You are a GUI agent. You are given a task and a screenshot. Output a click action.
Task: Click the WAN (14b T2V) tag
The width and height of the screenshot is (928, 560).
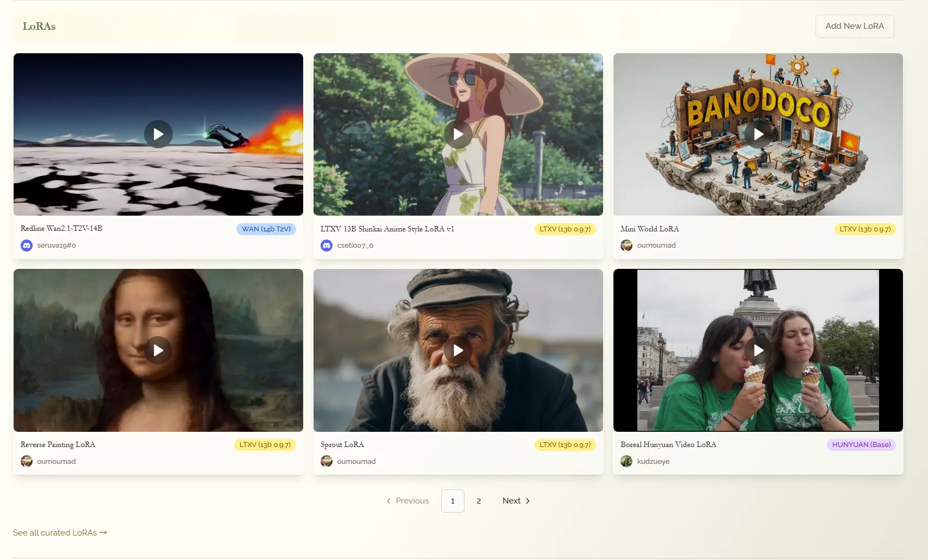pos(266,229)
